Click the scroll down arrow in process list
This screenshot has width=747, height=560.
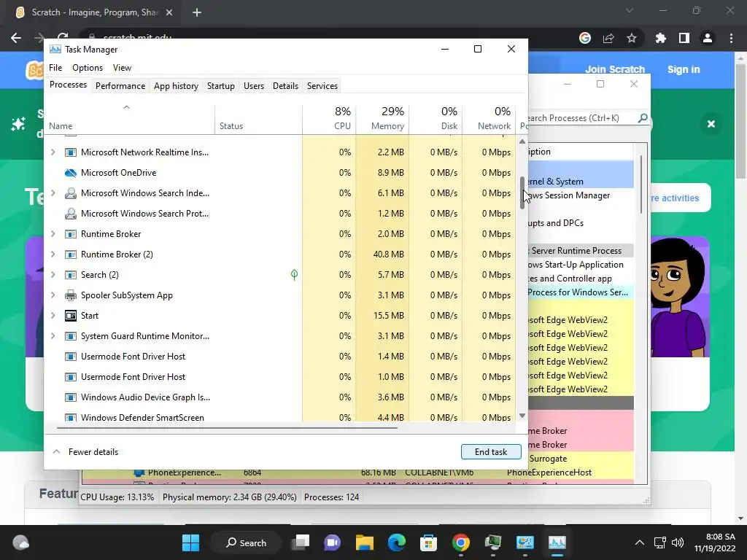[x=522, y=416]
